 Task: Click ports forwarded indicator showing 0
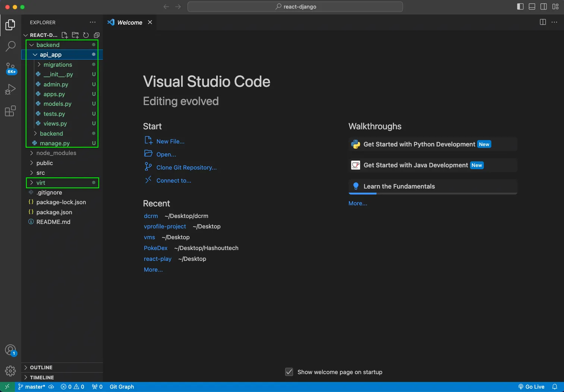click(97, 387)
